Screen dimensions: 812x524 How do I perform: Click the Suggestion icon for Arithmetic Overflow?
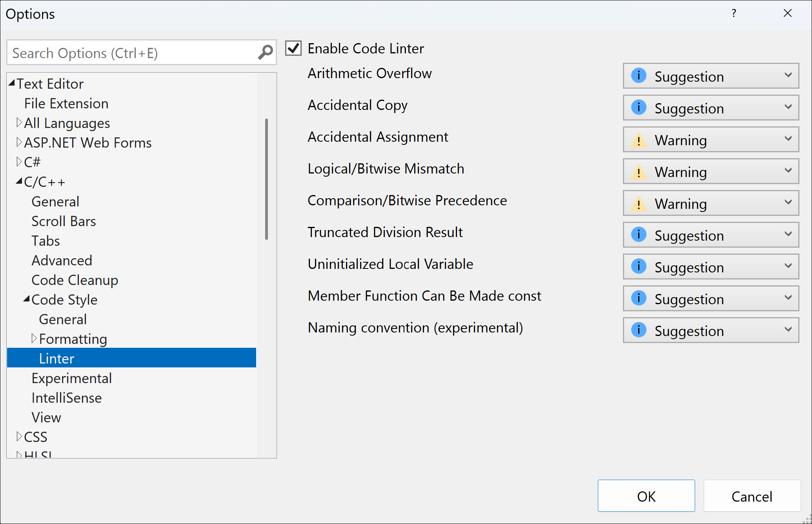639,76
